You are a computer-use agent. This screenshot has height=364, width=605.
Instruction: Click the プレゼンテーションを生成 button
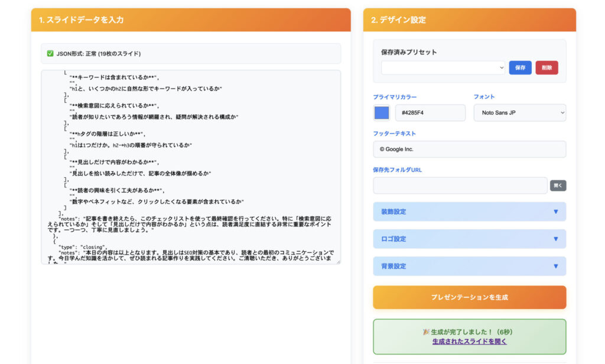(469, 297)
